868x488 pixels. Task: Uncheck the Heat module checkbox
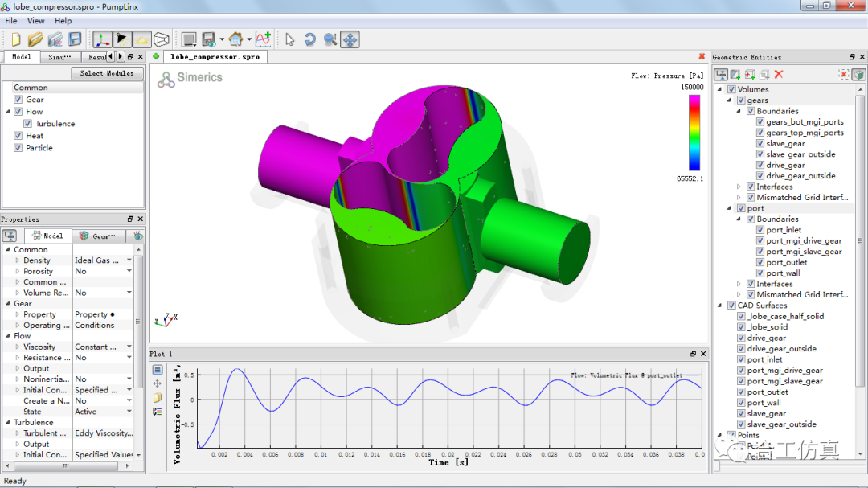[x=18, y=136]
